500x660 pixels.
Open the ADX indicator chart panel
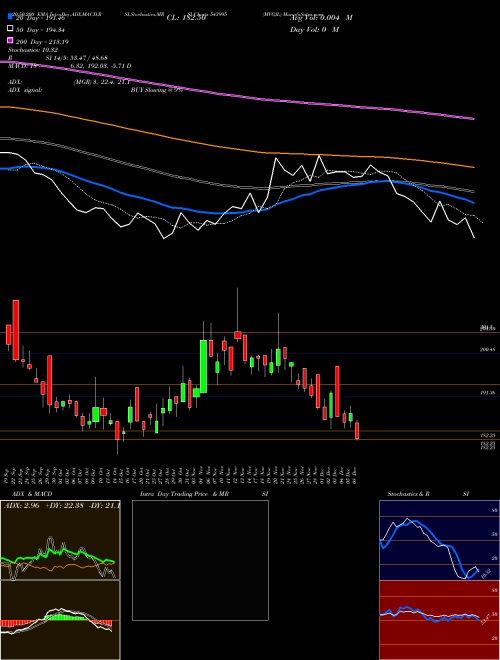click(x=60, y=540)
